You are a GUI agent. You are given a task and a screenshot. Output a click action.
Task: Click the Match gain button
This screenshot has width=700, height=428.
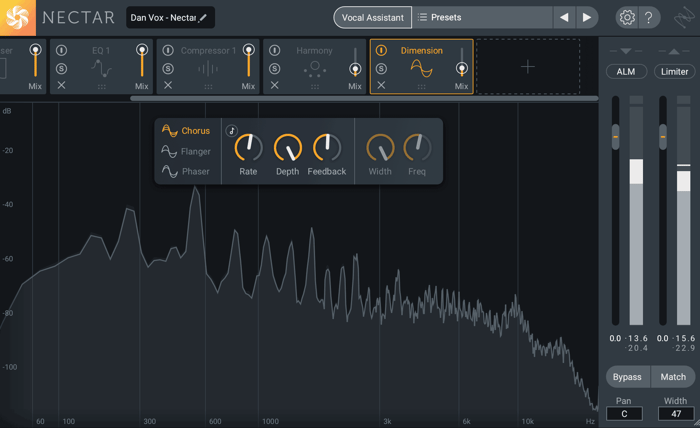pyautogui.click(x=673, y=377)
